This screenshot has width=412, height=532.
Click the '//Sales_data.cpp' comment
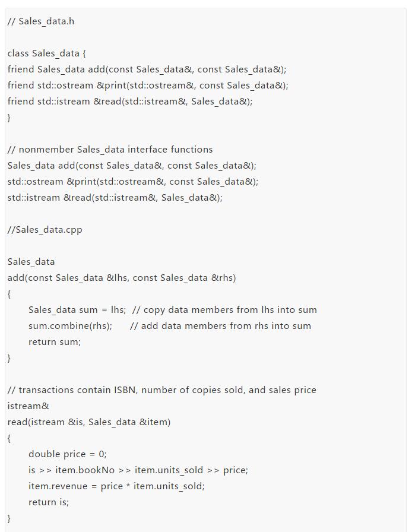(45, 230)
